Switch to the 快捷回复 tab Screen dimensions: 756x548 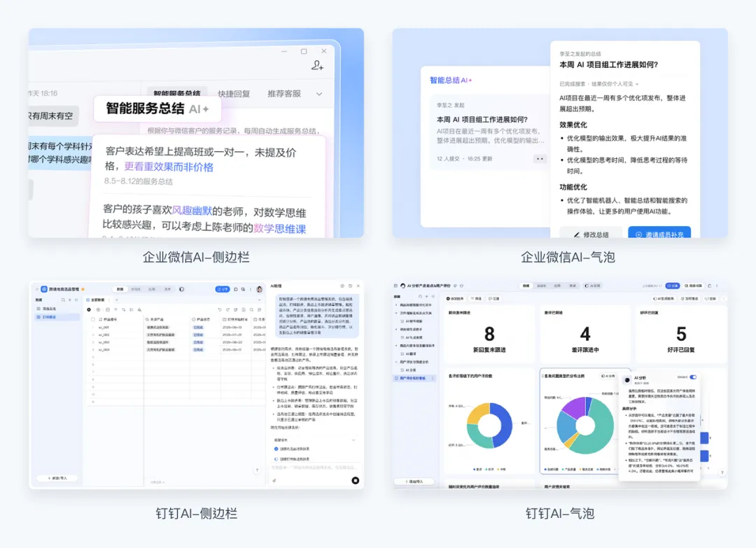tap(234, 94)
